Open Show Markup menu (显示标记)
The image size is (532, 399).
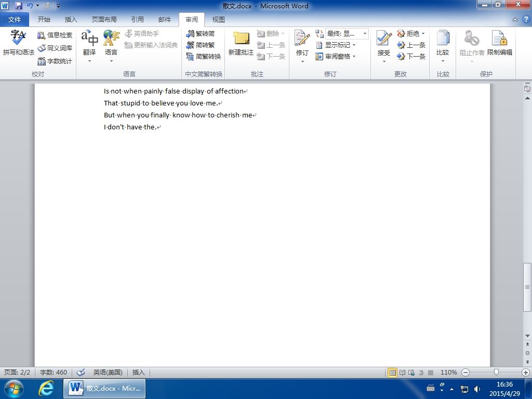coord(336,45)
